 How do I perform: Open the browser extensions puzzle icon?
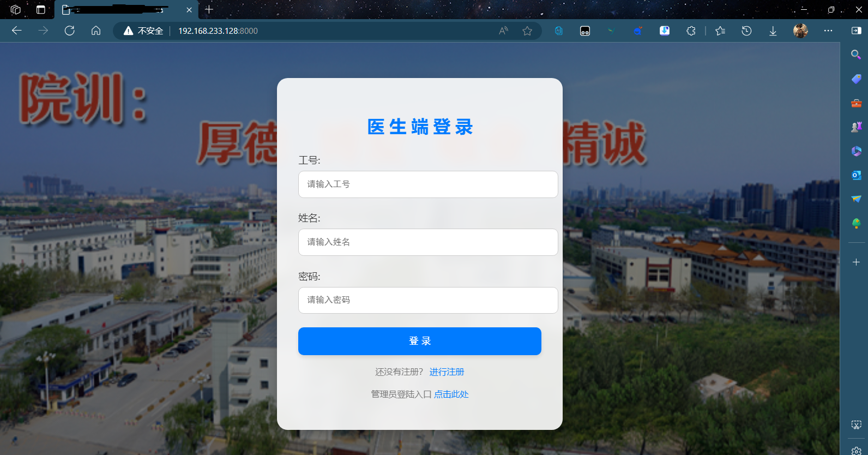pyautogui.click(x=691, y=31)
